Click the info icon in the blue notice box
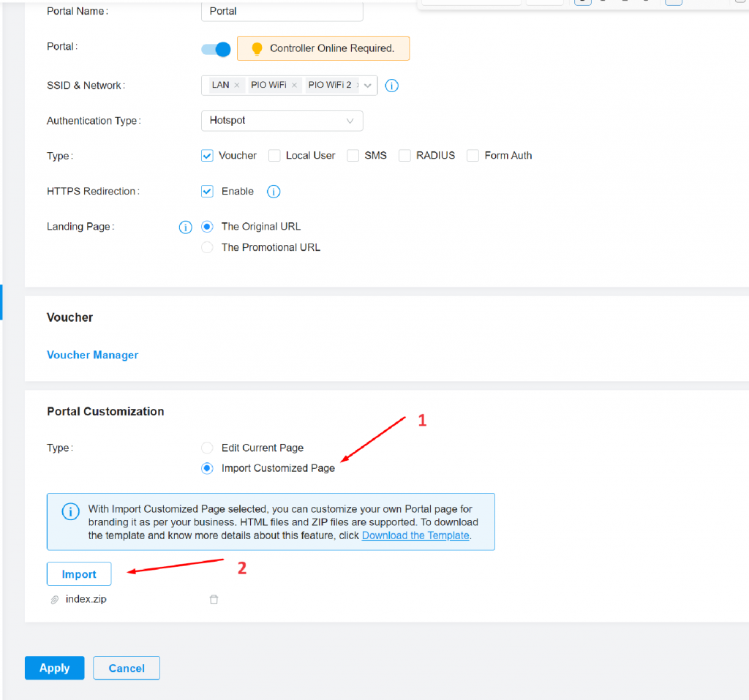Viewport: 749px width, 700px height. (70, 511)
